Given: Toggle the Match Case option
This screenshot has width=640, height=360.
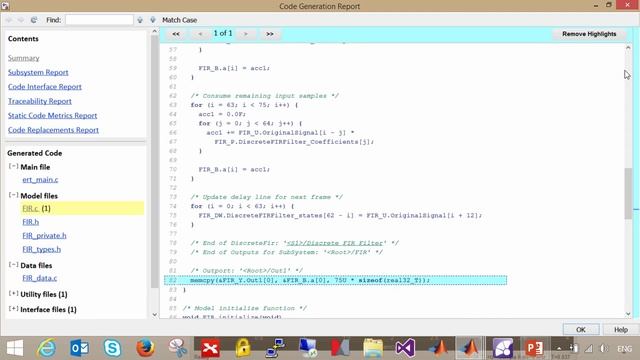Looking at the screenshot, I should coord(180,20).
